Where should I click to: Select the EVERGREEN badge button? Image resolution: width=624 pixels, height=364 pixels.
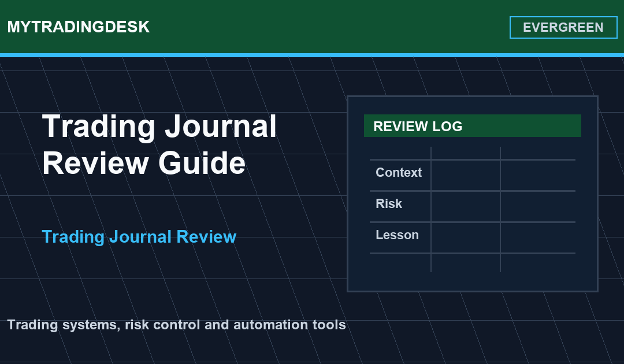coord(563,28)
